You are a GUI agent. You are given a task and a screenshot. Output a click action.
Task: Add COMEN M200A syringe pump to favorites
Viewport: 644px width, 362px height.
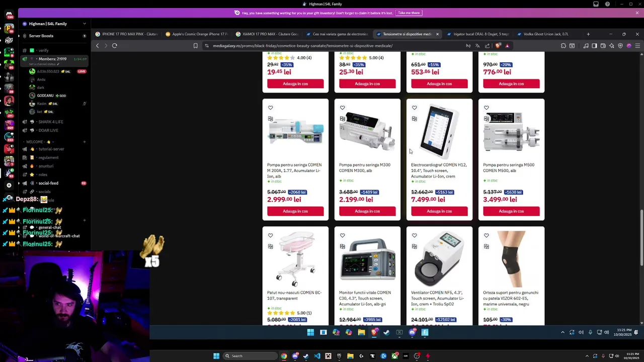click(270, 108)
